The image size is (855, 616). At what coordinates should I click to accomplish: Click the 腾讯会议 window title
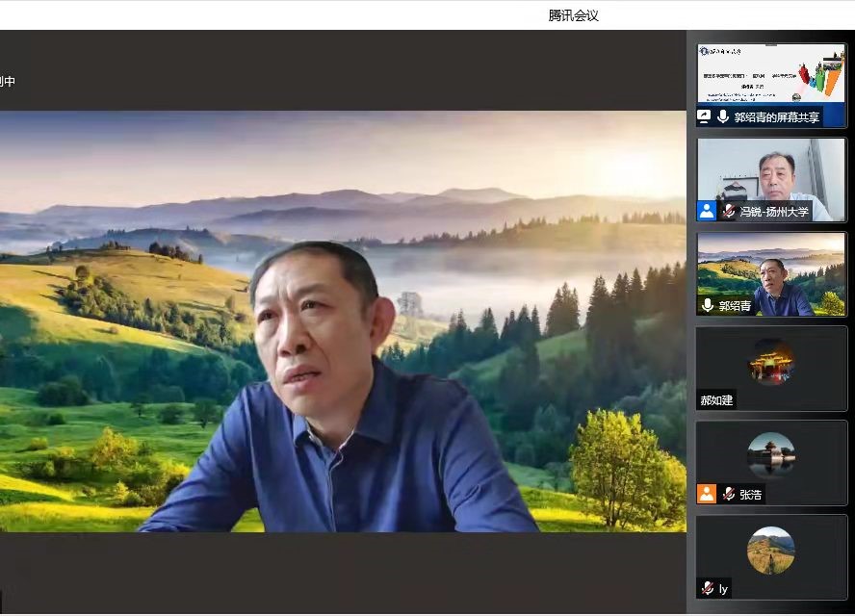pyautogui.click(x=573, y=14)
